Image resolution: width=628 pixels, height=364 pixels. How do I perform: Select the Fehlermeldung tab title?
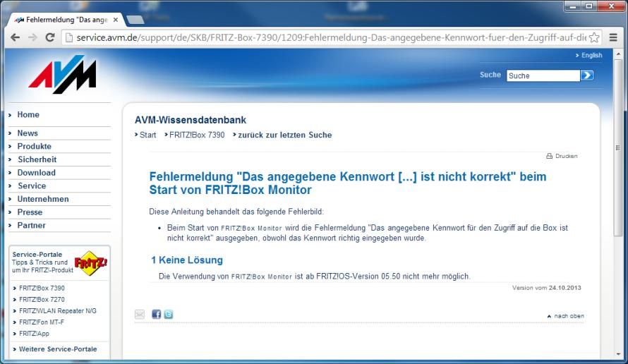[66, 20]
